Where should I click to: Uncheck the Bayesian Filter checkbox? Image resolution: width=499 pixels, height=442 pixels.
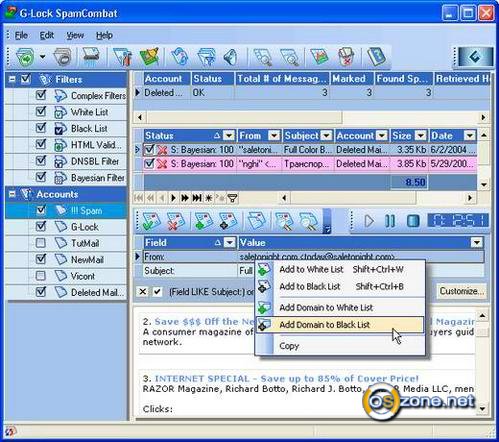(x=41, y=177)
